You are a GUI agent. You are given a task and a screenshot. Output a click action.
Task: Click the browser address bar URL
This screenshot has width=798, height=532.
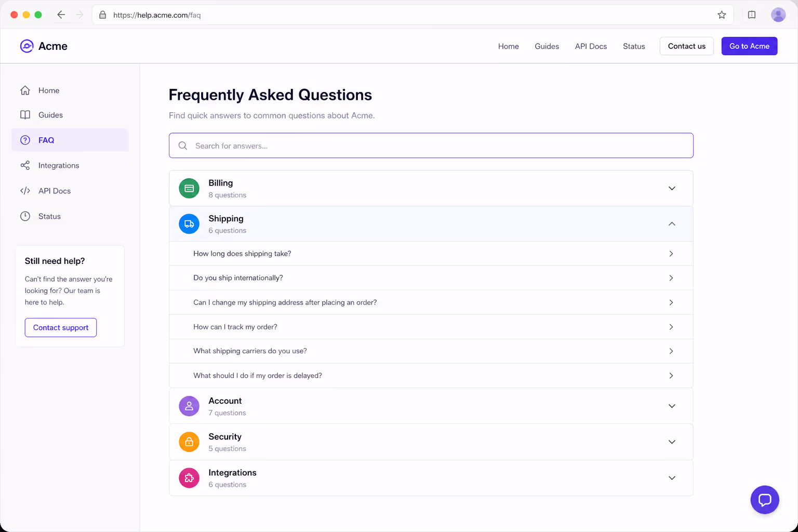(157, 15)
